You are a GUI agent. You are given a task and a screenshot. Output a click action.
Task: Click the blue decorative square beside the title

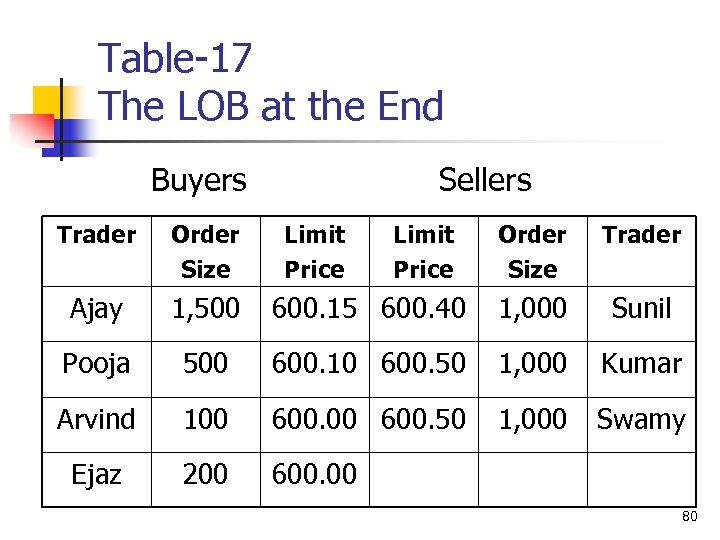[72, 133]
